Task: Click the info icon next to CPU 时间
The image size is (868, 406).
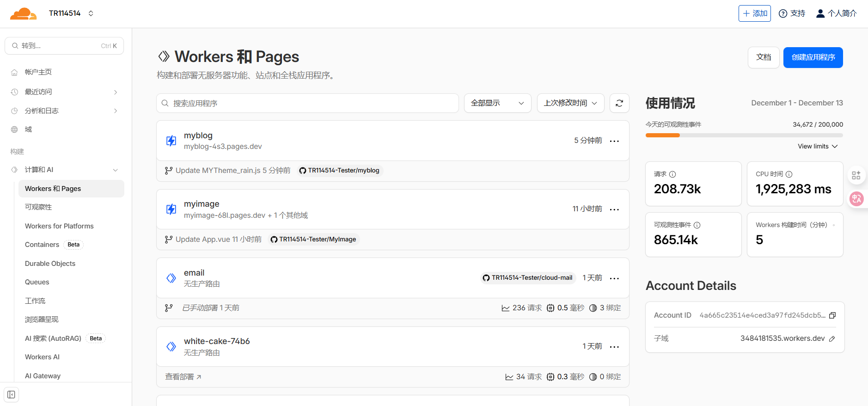Action: (x=789, y=174)
